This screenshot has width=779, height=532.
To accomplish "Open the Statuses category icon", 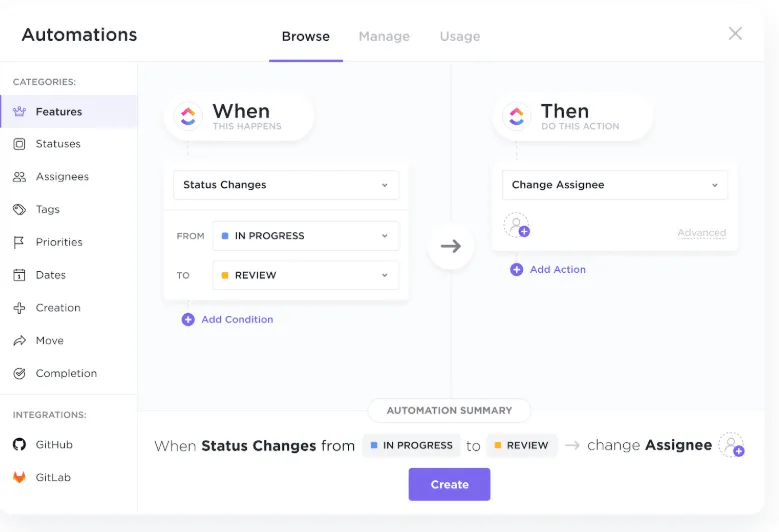I will pos(19,144).
